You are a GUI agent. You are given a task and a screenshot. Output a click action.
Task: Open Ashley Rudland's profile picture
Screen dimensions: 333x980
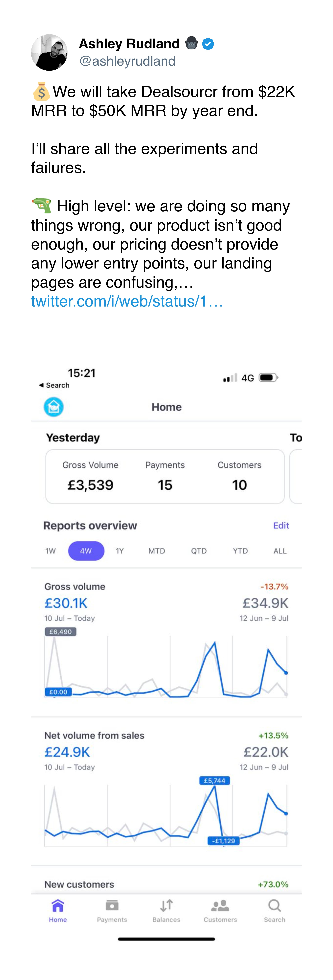click(x=49, y=53)
